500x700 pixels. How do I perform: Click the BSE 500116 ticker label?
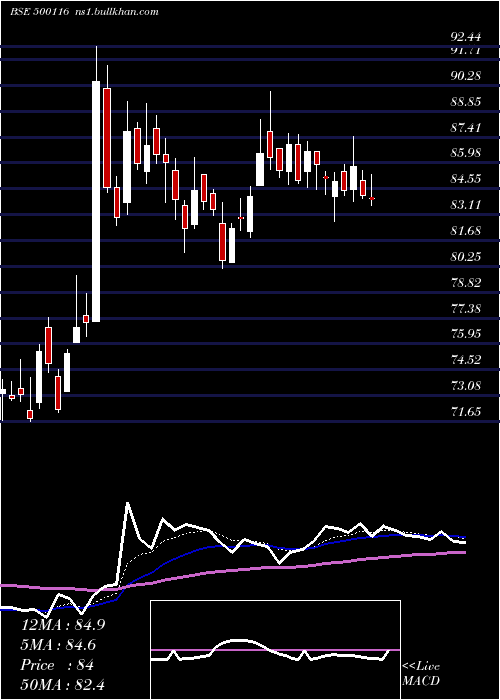point(39,12)
